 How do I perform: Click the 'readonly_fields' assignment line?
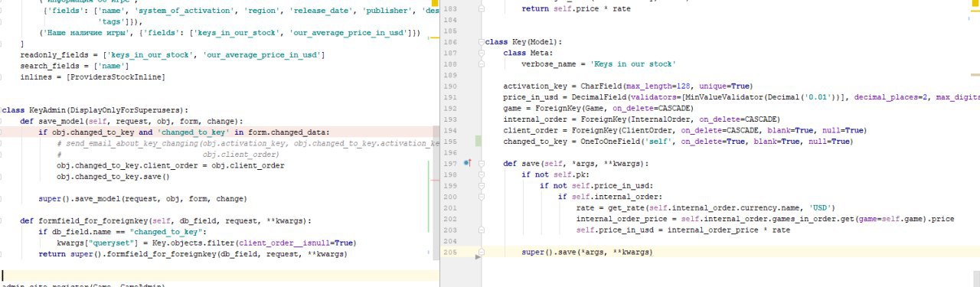pyautogui.click(x=172, y=55)
